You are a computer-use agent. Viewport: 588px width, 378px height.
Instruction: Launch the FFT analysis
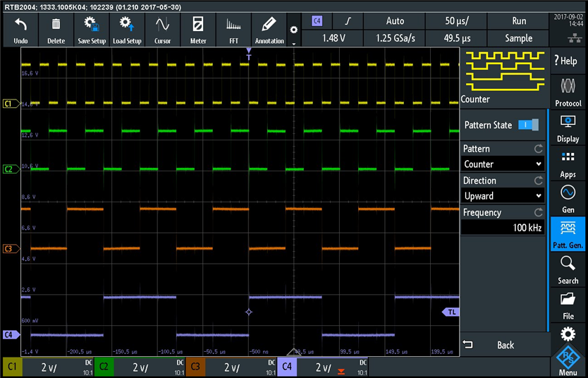[x=233, y=30]
